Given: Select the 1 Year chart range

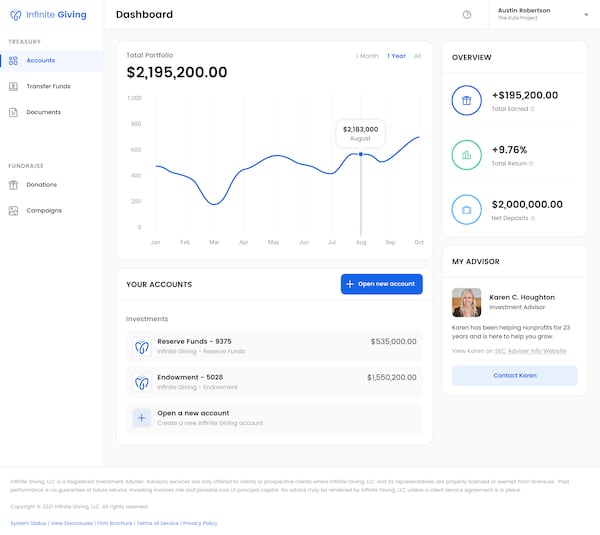Looking at the screenshot, I should point(396,56).
